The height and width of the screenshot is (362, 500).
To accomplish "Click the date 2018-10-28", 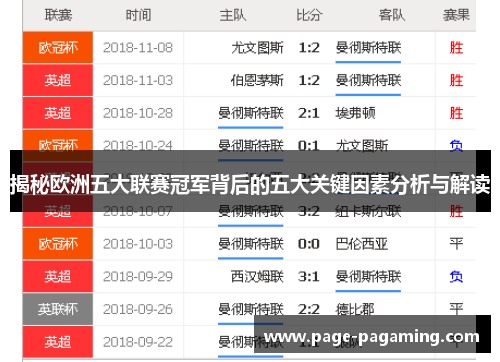I will point(138,113).
